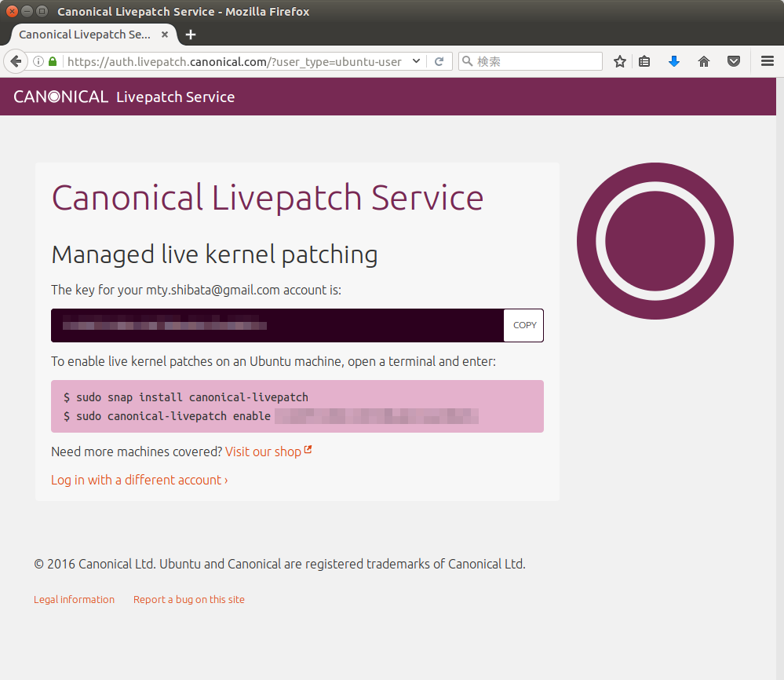
Task: Open a new tab with plus button
Action: click(x=191, y=35)
